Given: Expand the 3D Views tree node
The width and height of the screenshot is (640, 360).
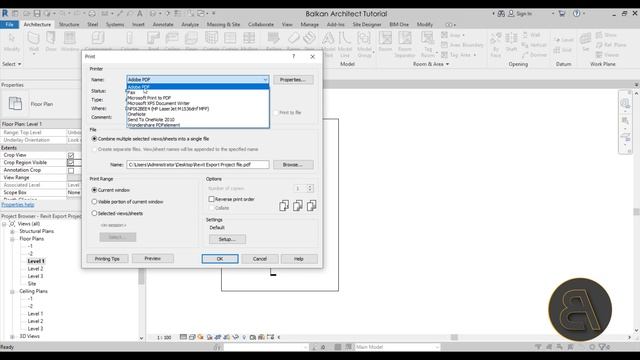Looking at the screenshot, I should [12, 337].
